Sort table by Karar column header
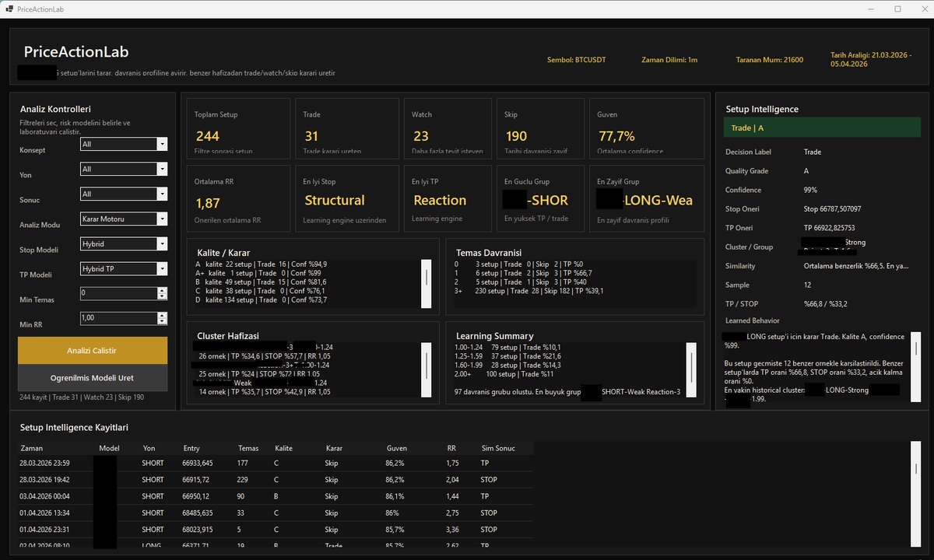The height and width of the screenshot is (560, 934). [x=334, y=448]
